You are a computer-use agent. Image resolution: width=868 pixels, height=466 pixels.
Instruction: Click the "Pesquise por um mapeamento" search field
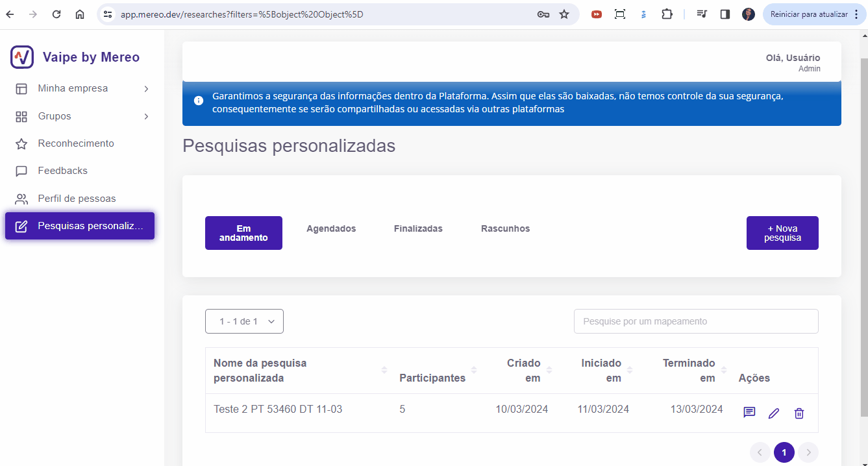pos(695,321)
